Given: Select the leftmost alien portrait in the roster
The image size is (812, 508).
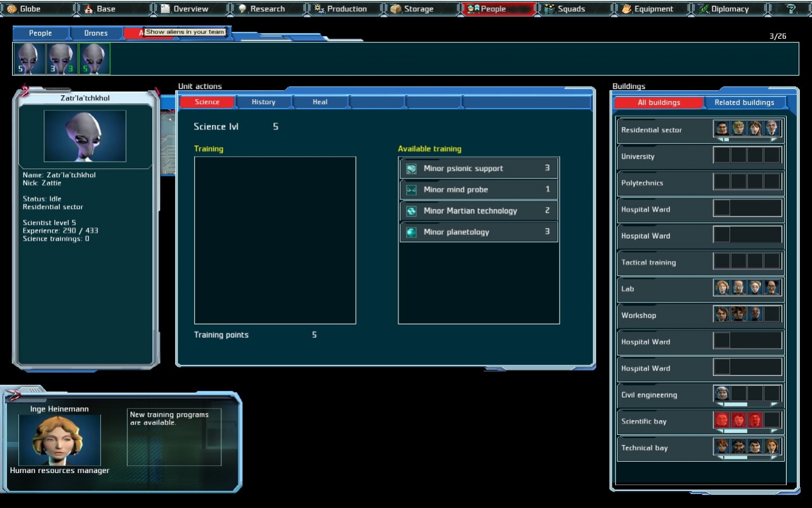Looking at the screenshot, I should pyautogui.click(x=30, y=59).
